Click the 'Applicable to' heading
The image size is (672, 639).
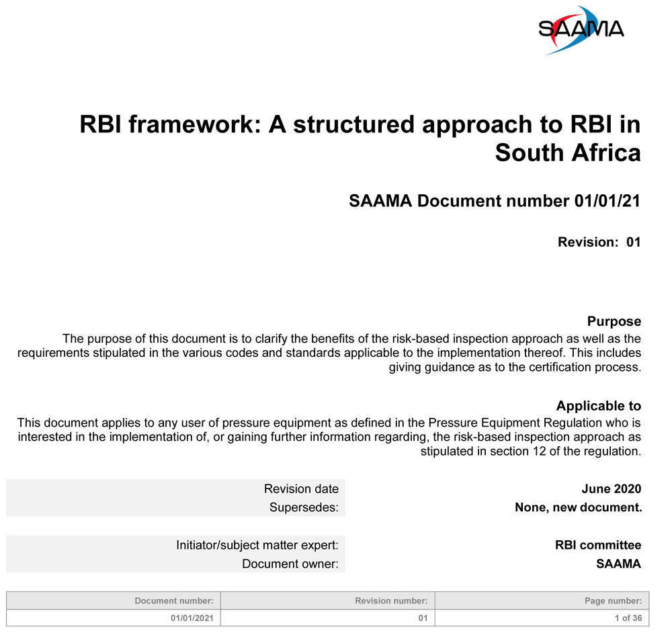pyautogui.click(x=599, y=405)
